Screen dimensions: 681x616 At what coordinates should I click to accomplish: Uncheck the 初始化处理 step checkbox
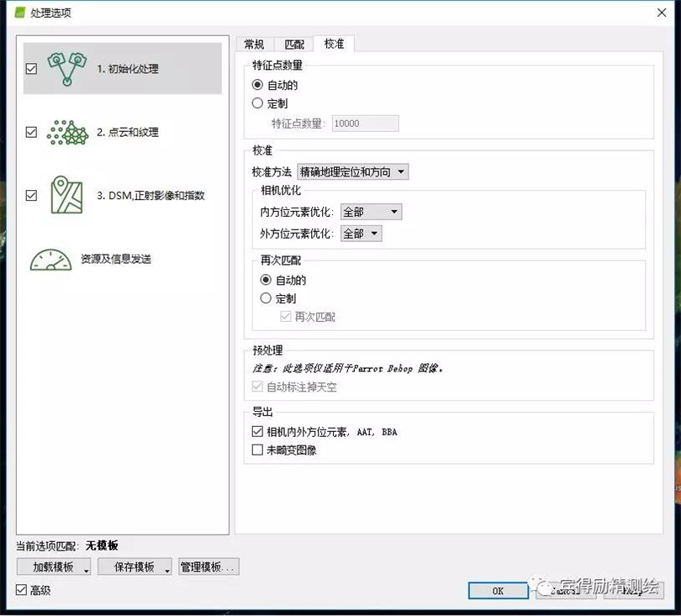coord(32,69)
